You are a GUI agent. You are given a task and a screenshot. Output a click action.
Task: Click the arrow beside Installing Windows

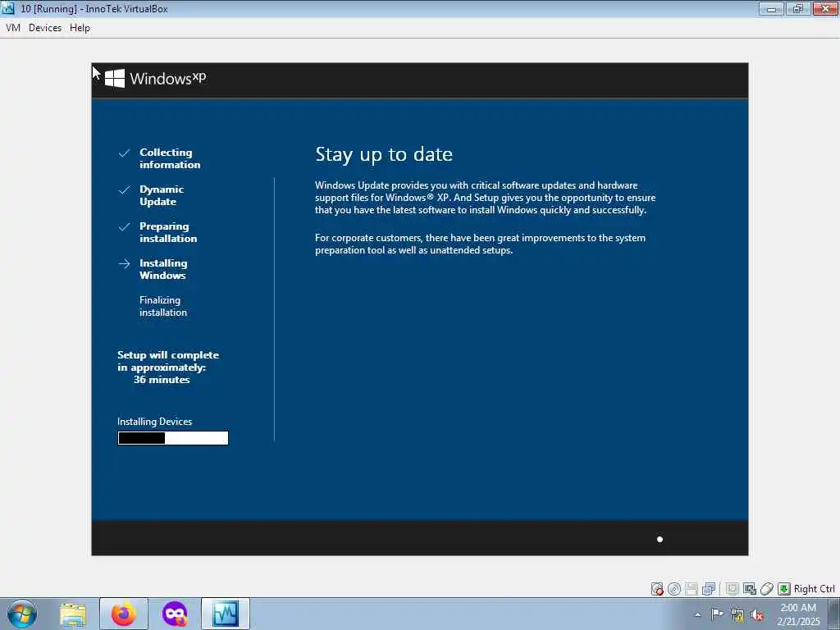(x=125, y=263)
